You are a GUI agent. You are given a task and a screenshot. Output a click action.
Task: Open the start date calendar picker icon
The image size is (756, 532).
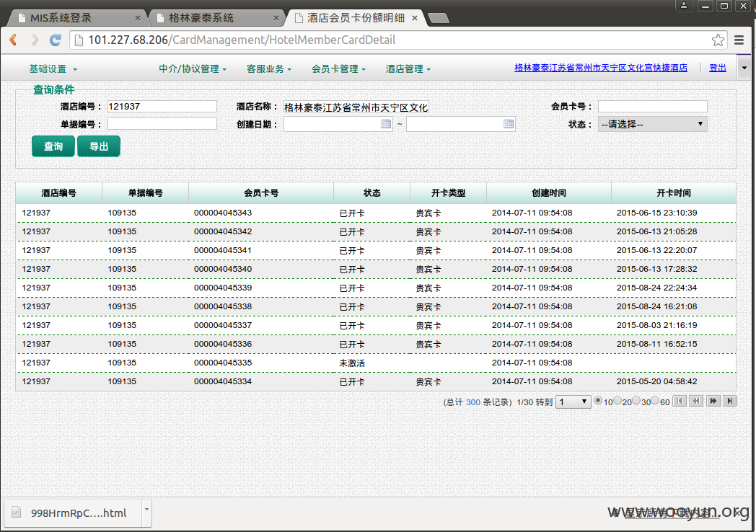(386, 124)
